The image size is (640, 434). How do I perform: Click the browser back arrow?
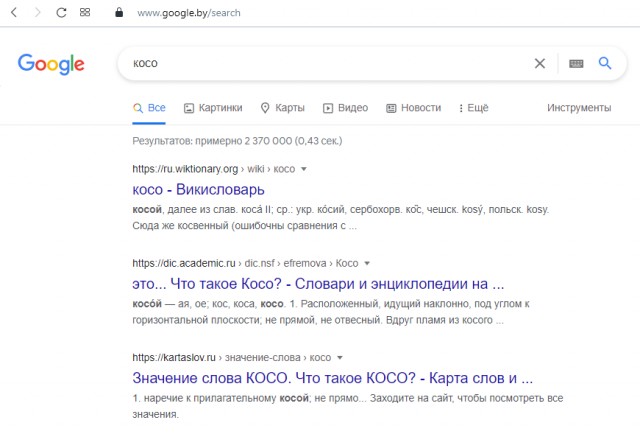14,13
